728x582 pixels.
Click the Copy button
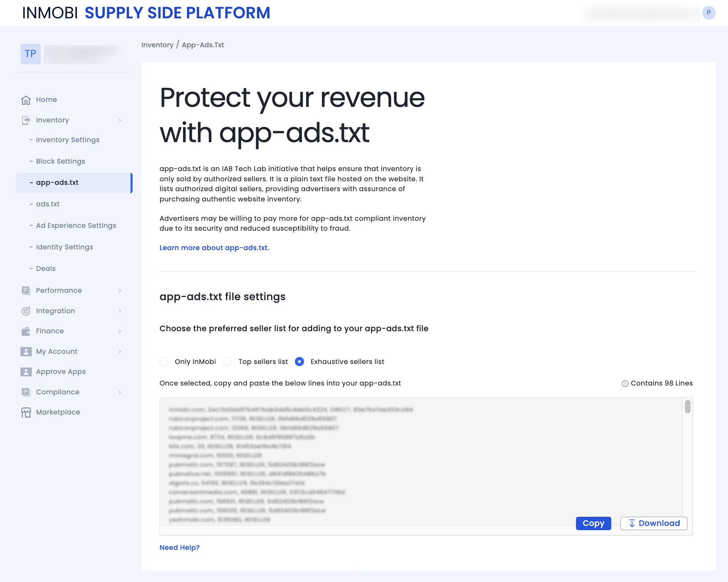593,523
